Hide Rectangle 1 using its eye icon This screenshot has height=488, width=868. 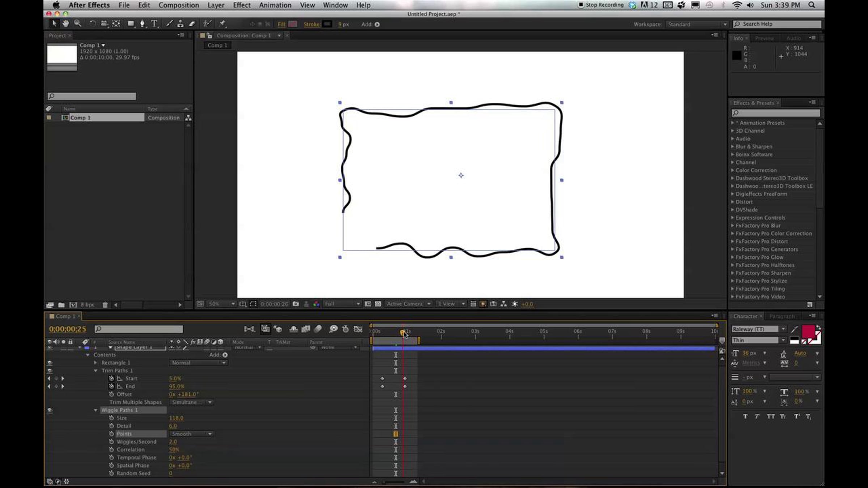click(50, 363)
